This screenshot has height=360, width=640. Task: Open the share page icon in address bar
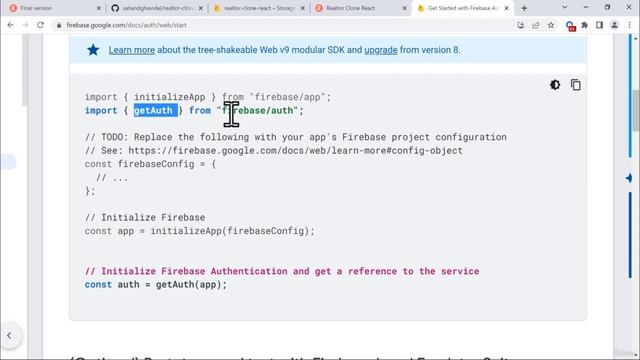coord(536,25)
